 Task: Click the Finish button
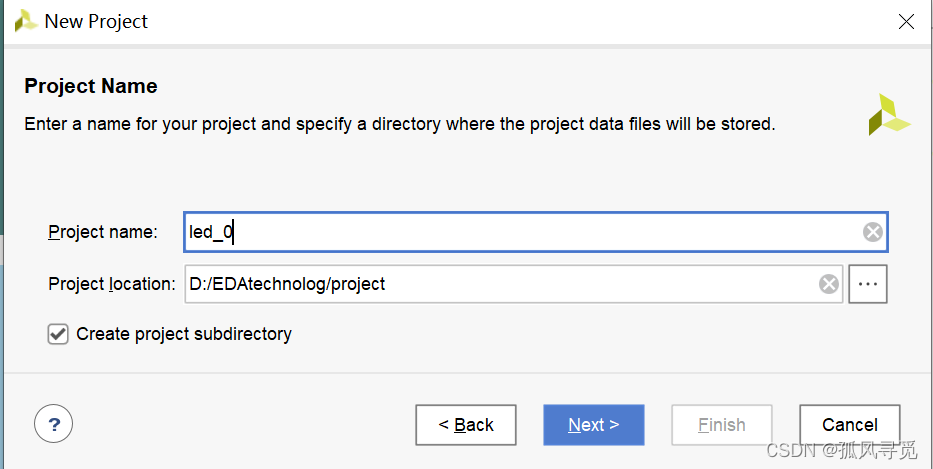tap(722, 425)
